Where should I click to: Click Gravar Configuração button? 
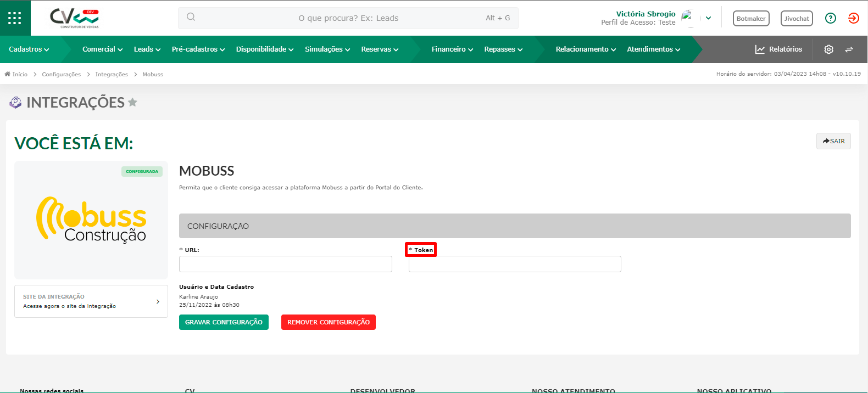pyautogui.click(x=224, y=322)
